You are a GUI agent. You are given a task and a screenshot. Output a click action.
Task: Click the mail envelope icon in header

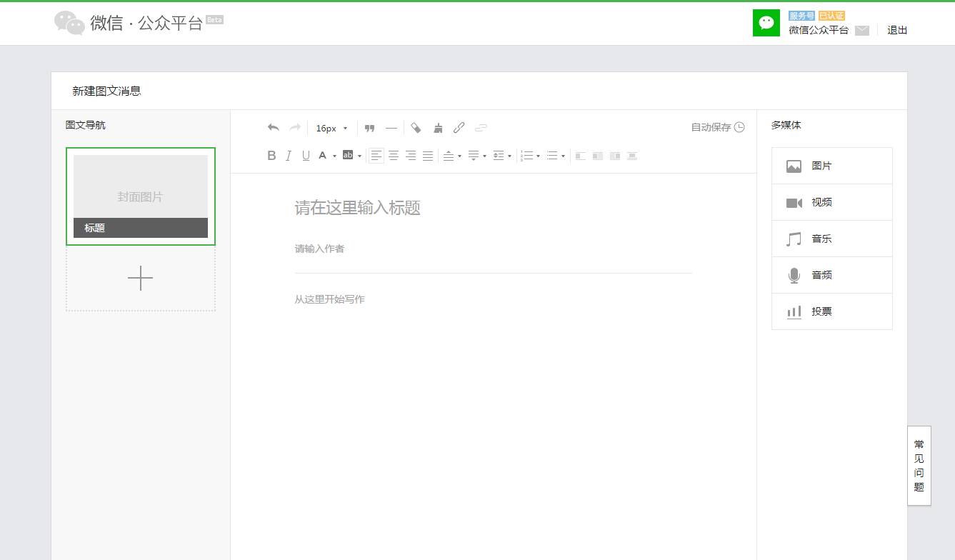(x=862, y=30)
